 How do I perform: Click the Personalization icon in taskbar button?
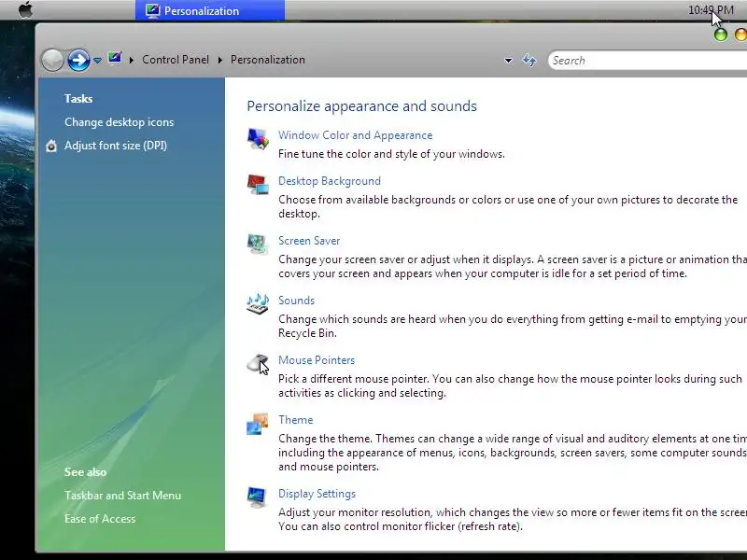click(152, 10)
